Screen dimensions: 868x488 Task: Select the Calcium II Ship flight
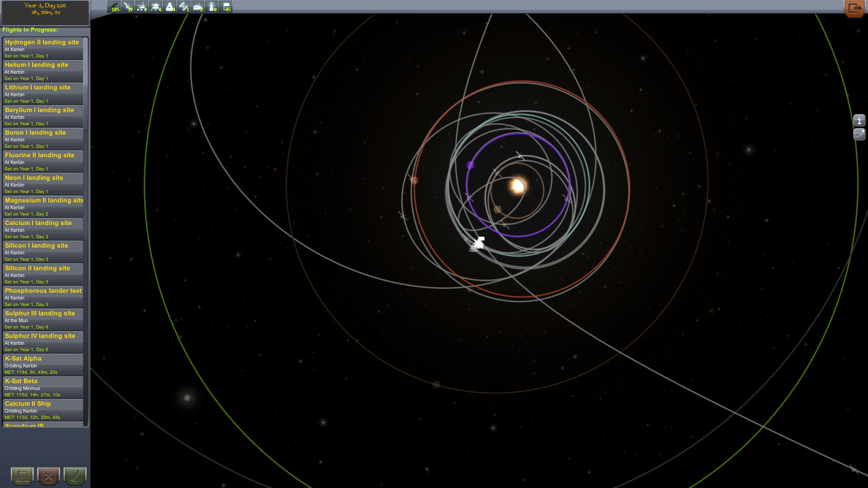[43, 410]
